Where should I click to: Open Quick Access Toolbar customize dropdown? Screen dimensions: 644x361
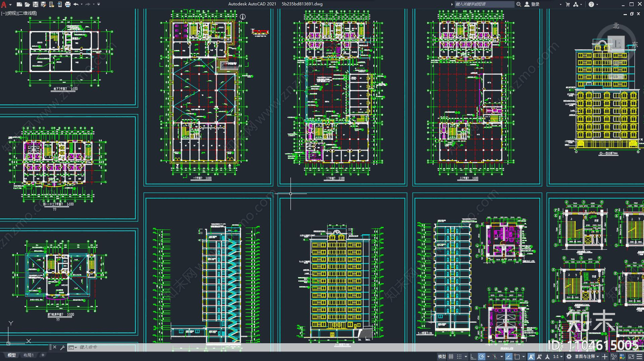coord(99,4)
